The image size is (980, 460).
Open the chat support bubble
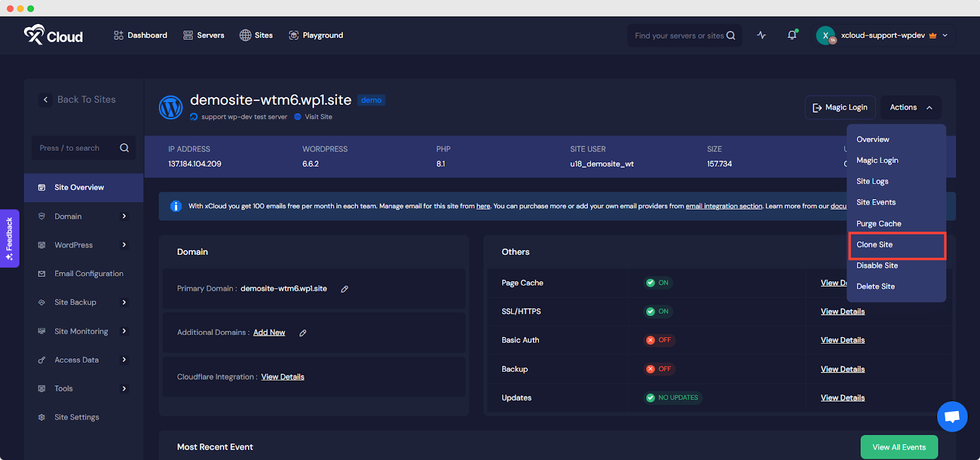952,417
